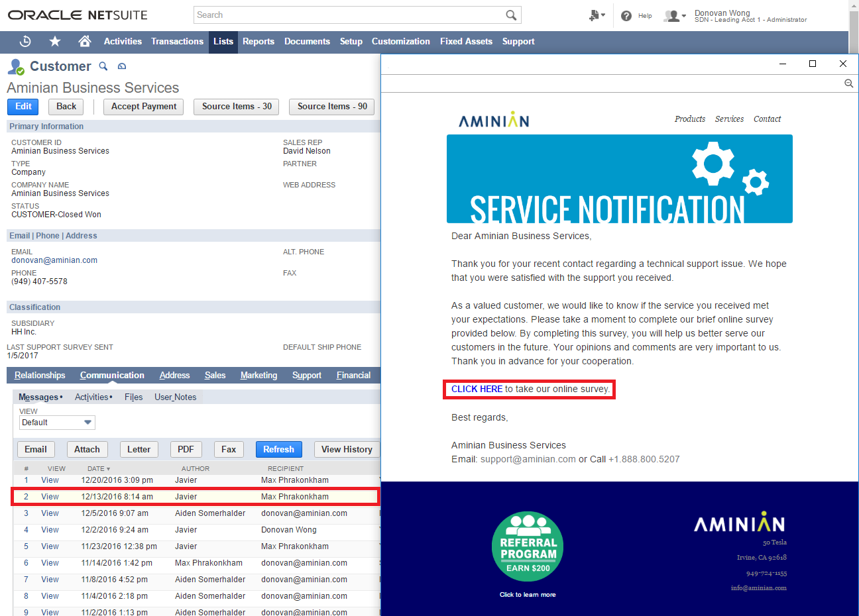Select the User Notes sub-subtab

click(x=175, y=397)
